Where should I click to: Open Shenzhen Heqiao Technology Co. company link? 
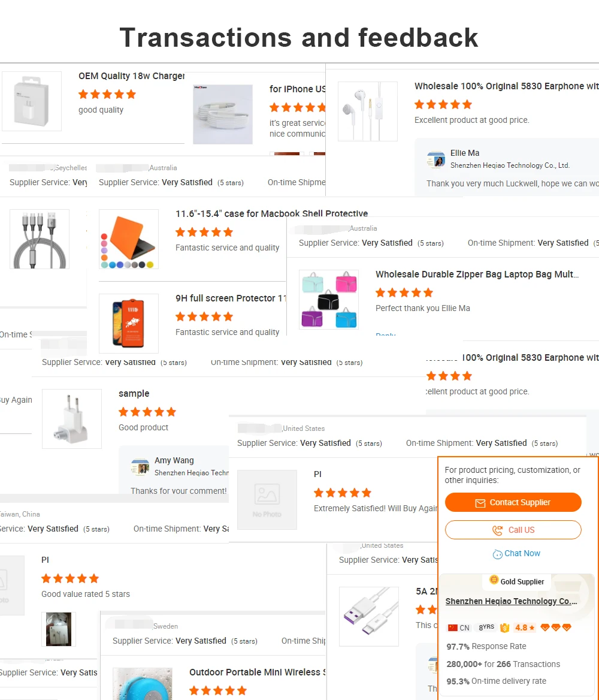point(511,601)
